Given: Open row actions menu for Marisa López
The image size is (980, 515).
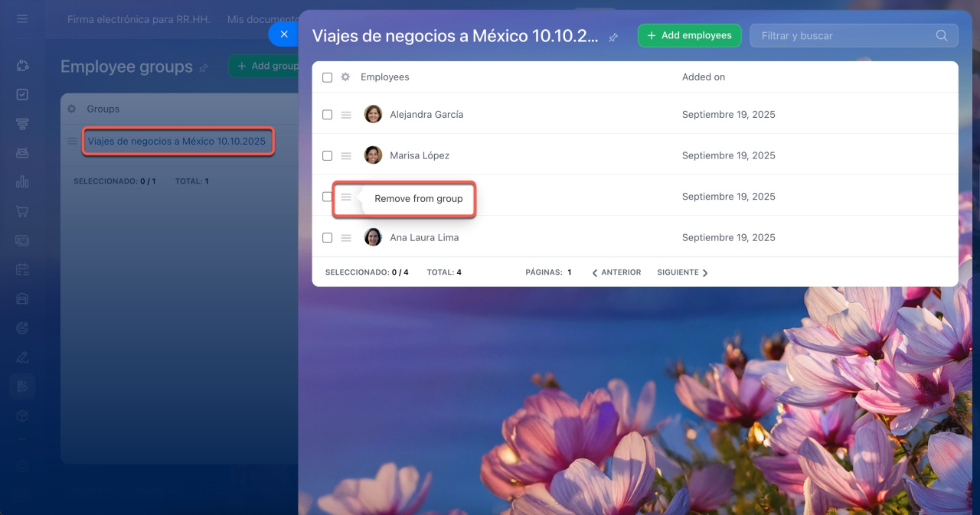Looking at the screenshot, I should pos(346,155).
